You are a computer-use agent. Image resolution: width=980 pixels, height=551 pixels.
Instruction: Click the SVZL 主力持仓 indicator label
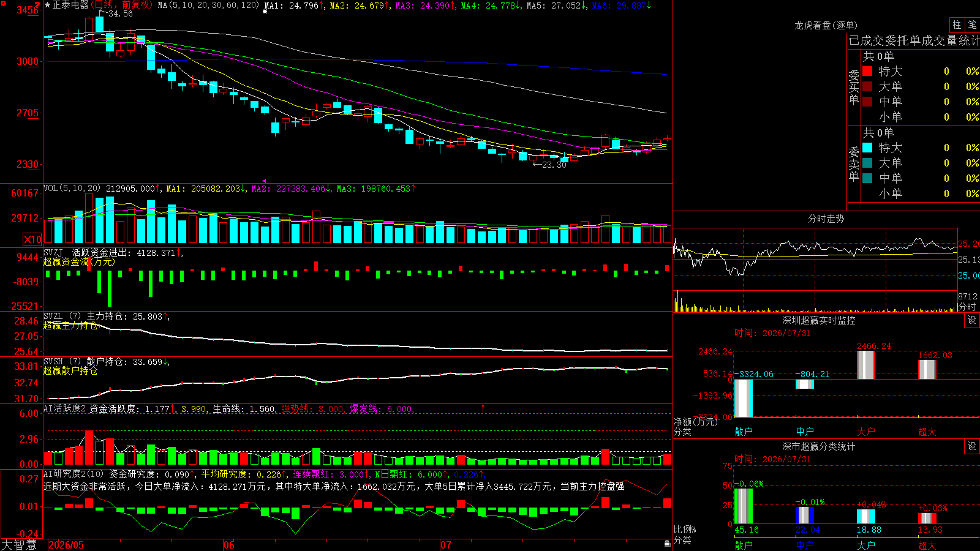coord(86,317)
